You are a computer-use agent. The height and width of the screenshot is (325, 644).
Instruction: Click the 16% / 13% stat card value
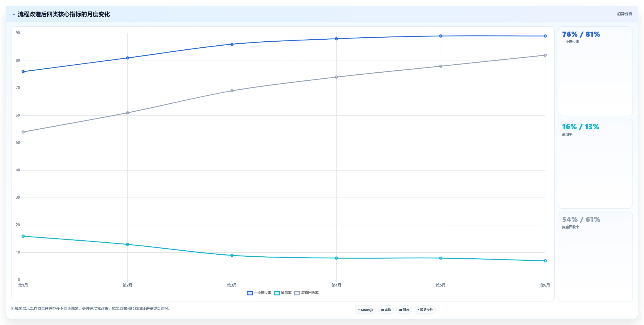[x=580, y=127]
